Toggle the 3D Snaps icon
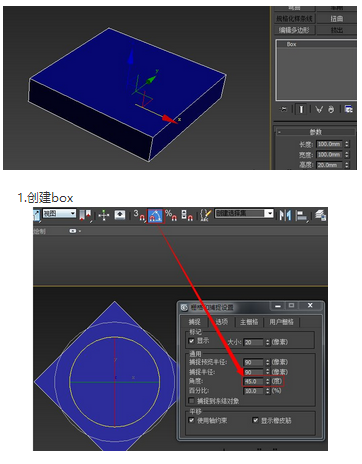This screenshot has height=464, width=362. [139, 215]
